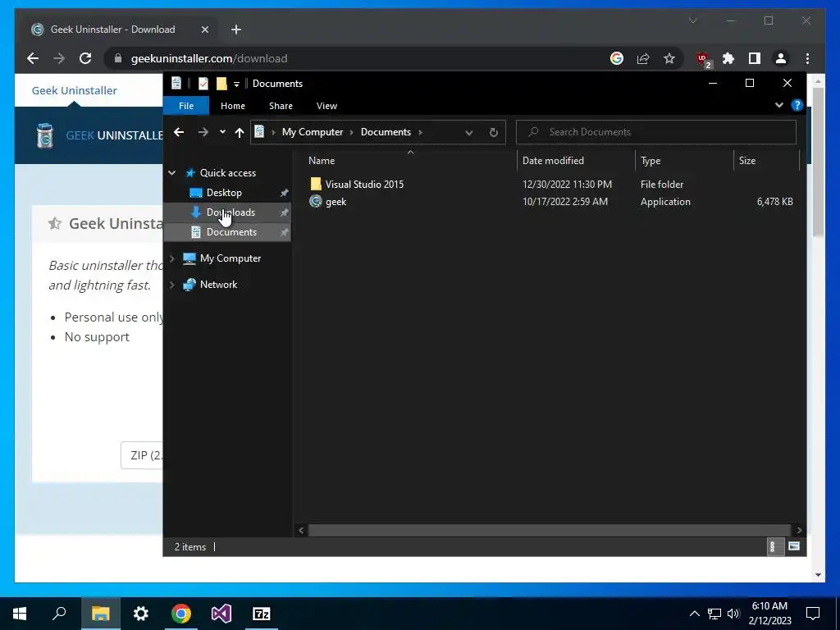Open recent locations dropdown arrow

pos(222,132)
